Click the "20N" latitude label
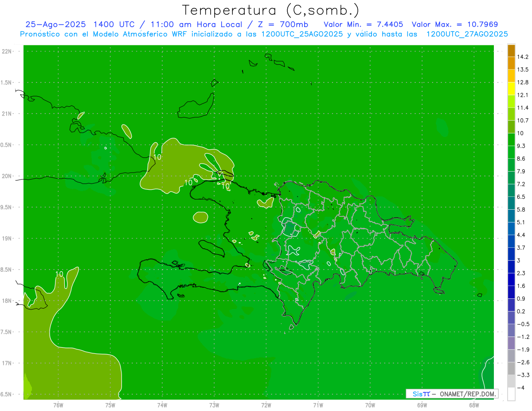The height and width of the screenshot is (411, 532). pos(8,176)
